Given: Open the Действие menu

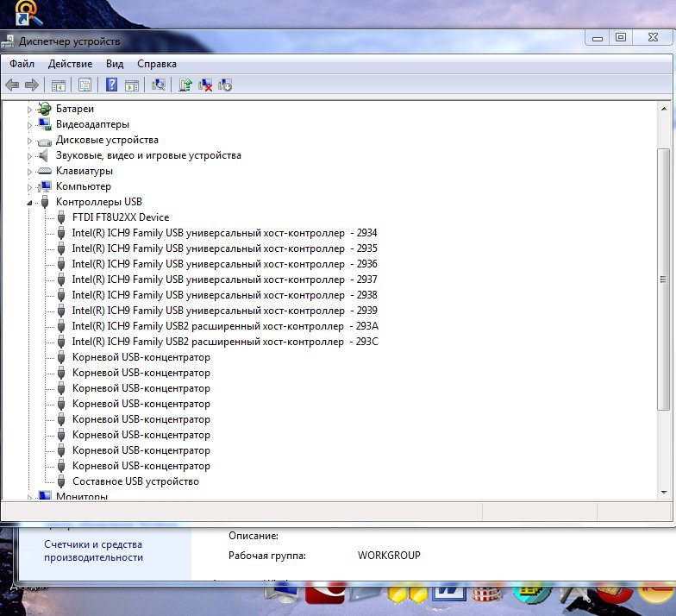Looking at the screenshot, I should tap(71, 64).
